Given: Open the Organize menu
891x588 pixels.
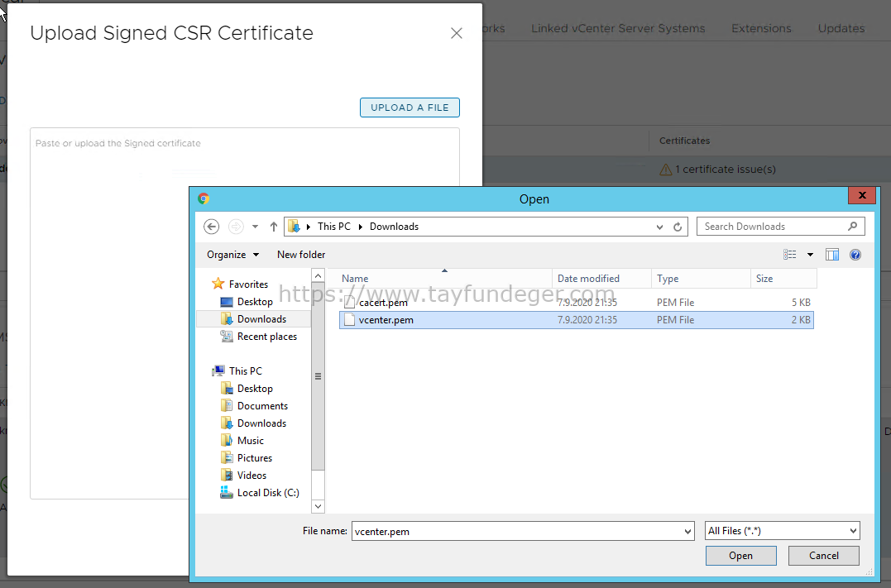Looking at the screenshot, I should point(233,255).
